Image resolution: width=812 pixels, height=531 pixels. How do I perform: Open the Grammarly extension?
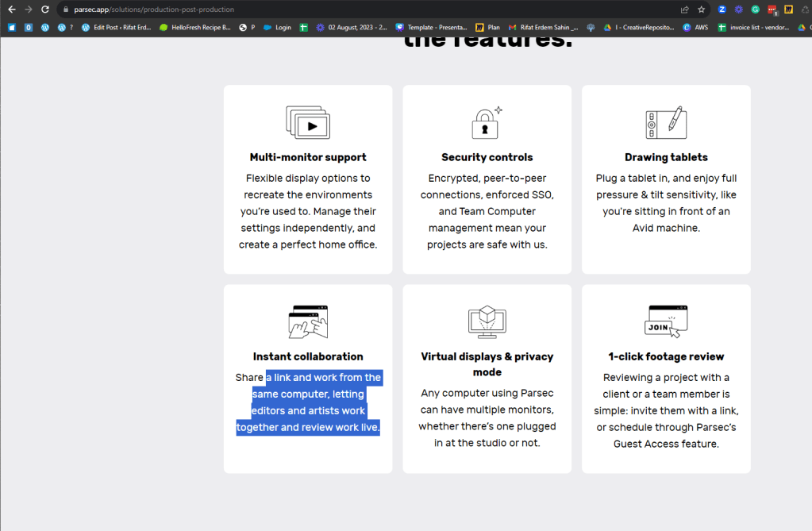pyautogui.click(x=756, y=10)
